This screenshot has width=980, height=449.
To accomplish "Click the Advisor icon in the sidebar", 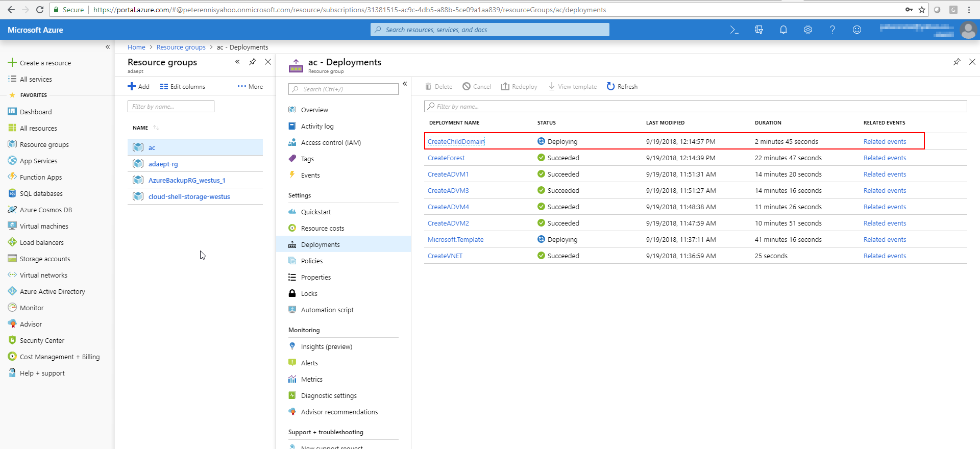I will point(12,324).
